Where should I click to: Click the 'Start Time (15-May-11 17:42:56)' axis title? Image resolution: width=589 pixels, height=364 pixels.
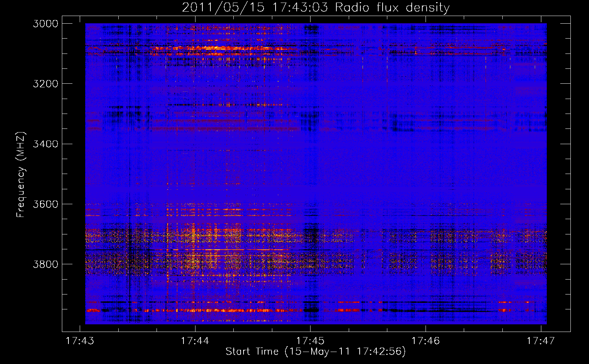pyautogui.click(x=316, y=352)
